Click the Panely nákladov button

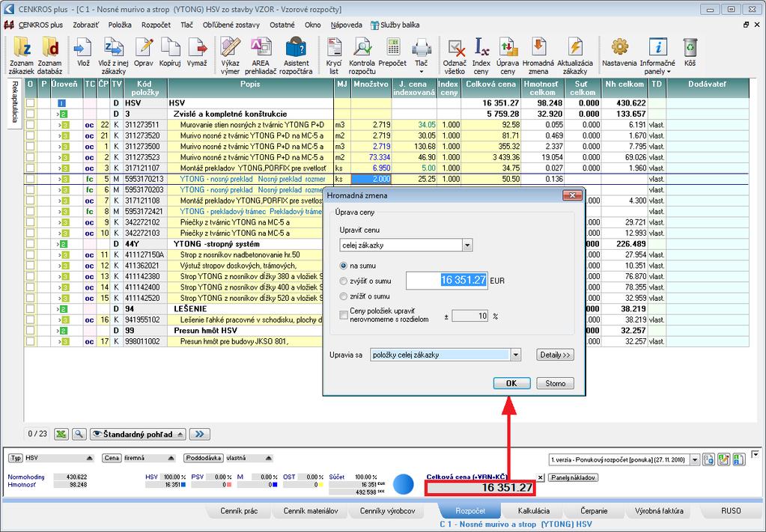pos(573,478)
